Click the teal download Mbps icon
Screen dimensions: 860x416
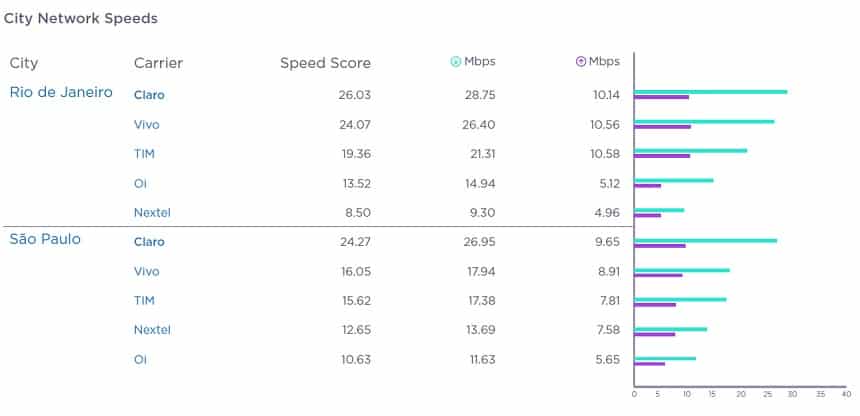coord(455,62)
